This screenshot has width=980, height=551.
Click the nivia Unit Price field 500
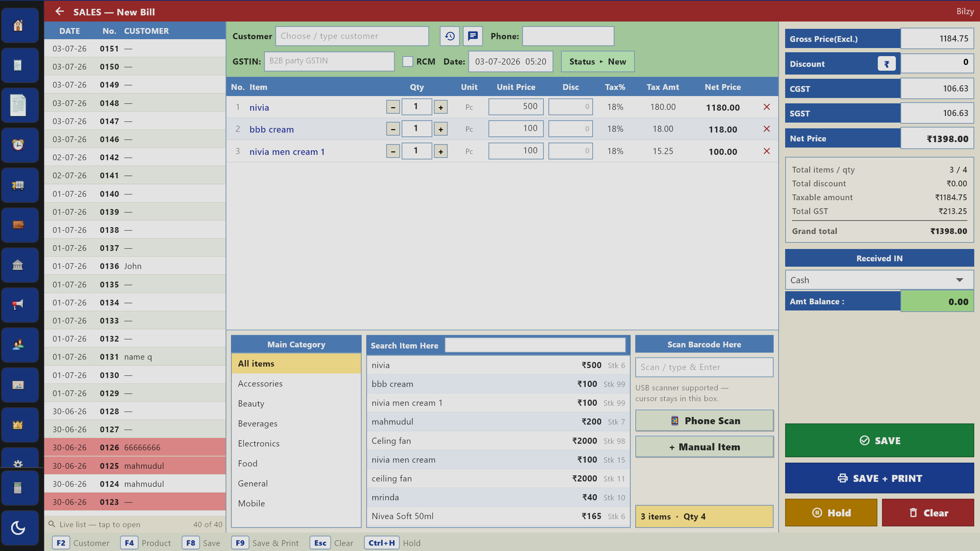516,107
